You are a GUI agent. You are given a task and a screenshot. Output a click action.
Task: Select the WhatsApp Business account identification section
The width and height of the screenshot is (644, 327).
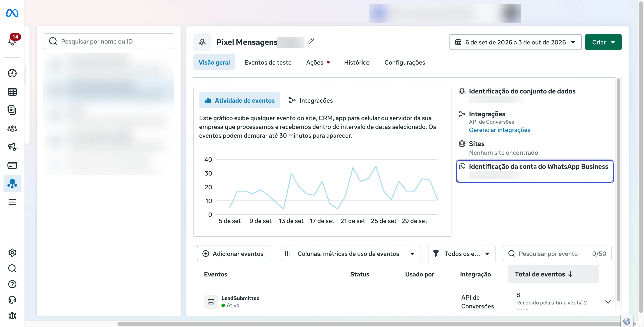534,171
